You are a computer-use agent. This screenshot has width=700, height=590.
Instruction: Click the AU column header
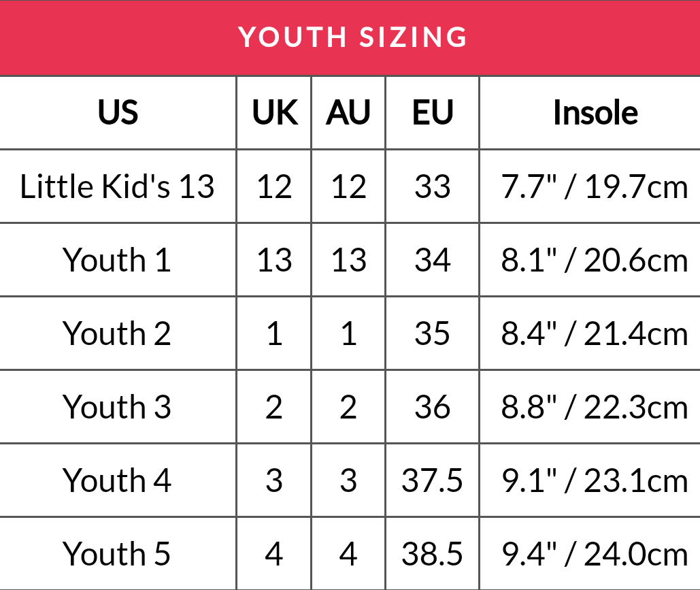(x=348, y=112)
